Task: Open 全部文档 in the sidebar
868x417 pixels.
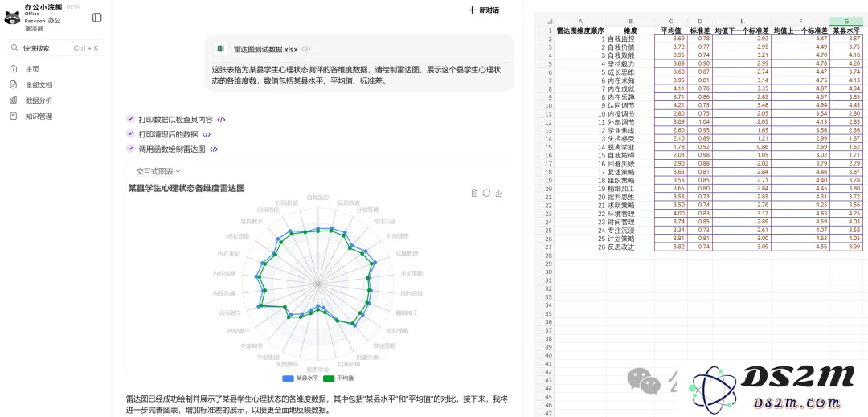Action: coord(39,84)
